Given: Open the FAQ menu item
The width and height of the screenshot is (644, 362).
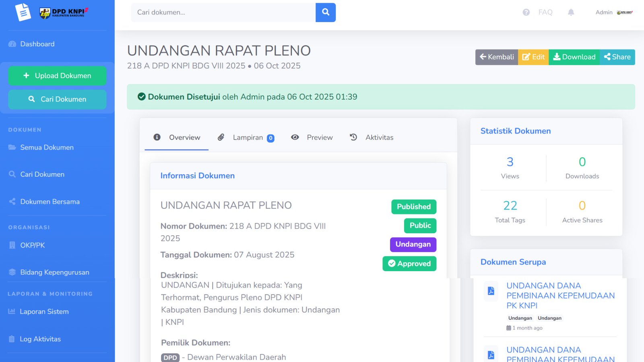Looking at the screenshot, I should point(545,12).
